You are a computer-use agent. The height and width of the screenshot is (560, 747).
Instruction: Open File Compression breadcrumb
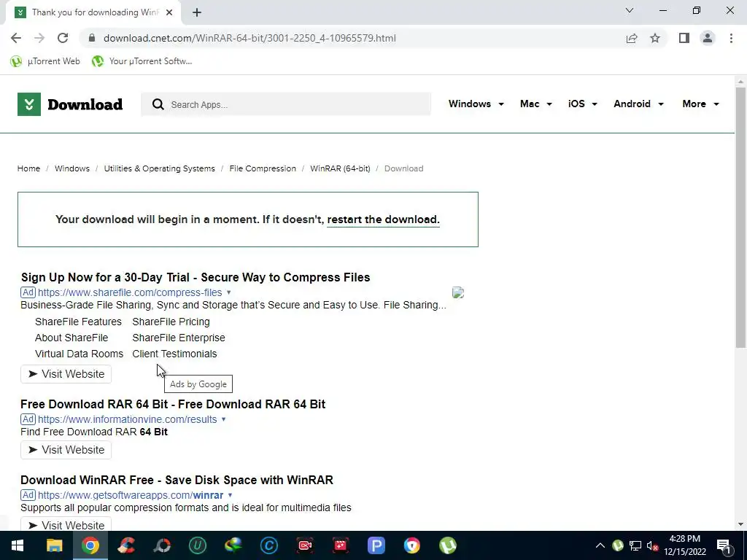click(x=263, y=168)
